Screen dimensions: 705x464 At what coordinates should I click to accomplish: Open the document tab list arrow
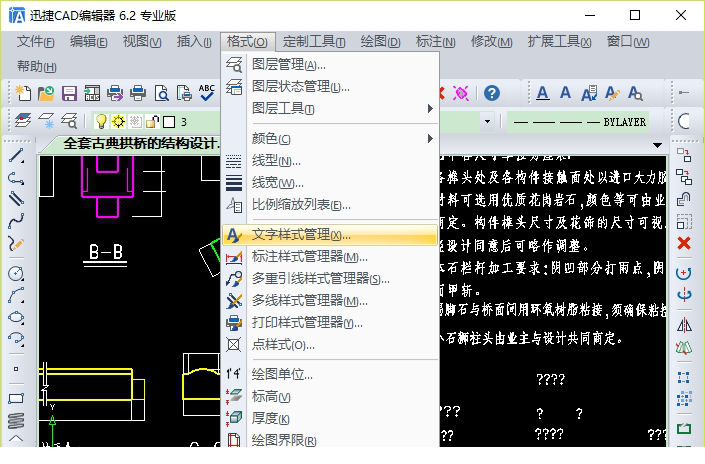(x=657, y=145)
